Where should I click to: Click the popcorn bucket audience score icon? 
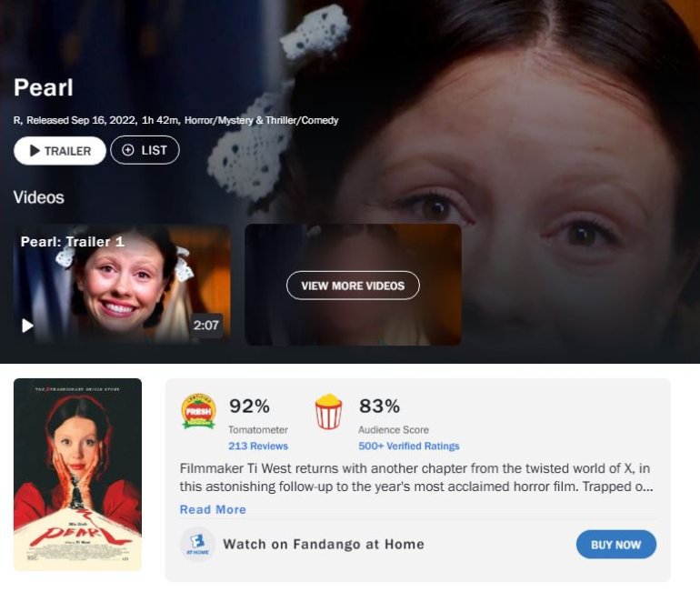click(328, 412)
